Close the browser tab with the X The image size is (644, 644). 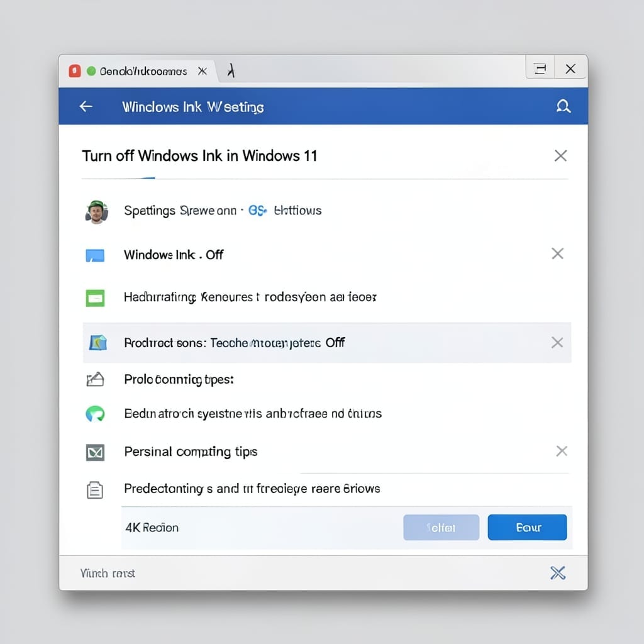coord(202,71)
